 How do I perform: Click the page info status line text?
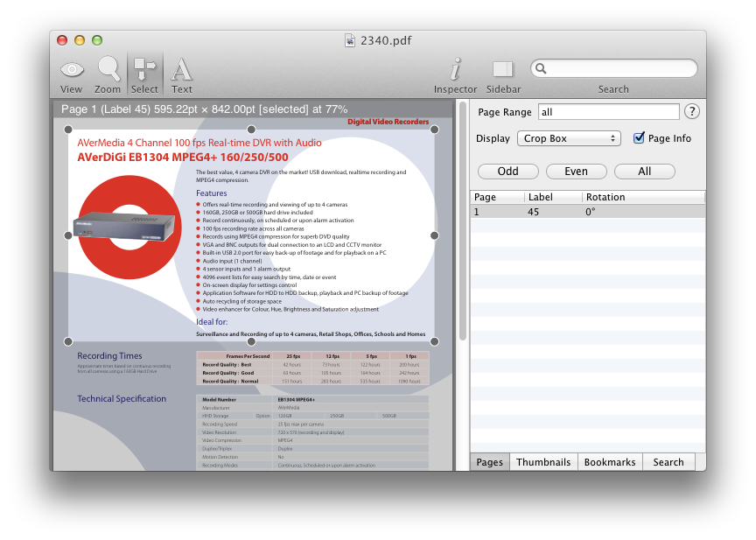(204, 109)
